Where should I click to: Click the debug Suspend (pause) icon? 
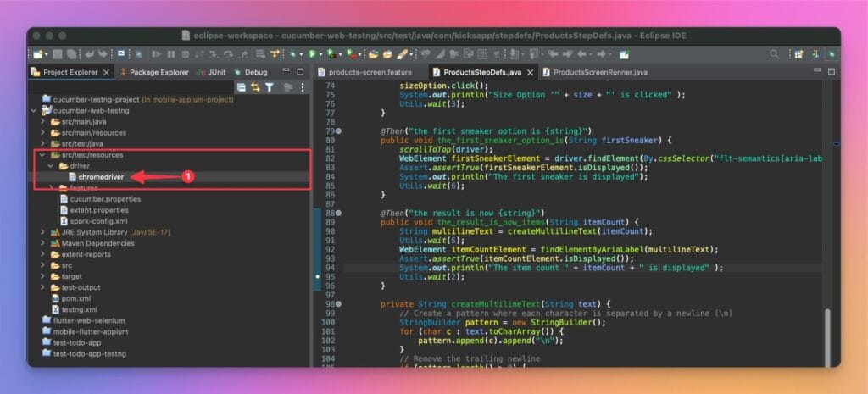(171, 54)
